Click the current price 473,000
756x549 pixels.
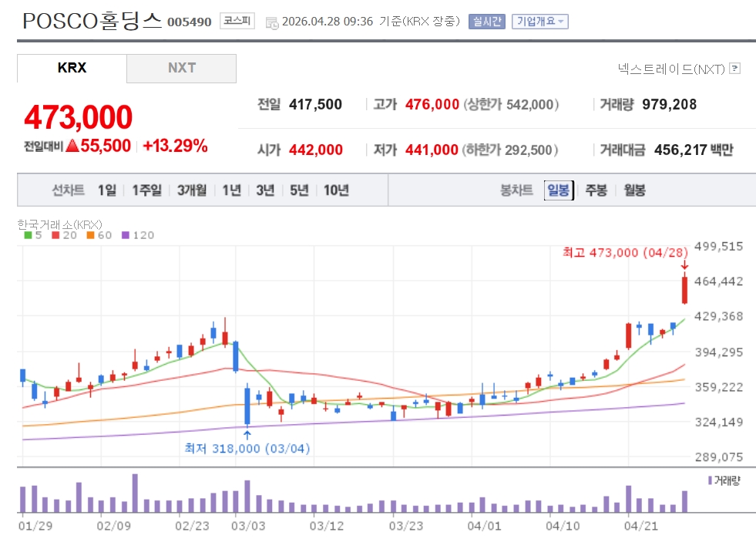pyautogui.click(x=78, y=117)
